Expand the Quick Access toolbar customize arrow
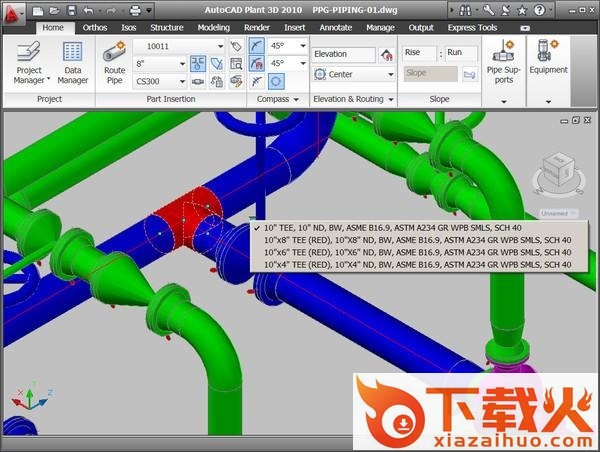 pyautogui.click(x=149, y=11)
